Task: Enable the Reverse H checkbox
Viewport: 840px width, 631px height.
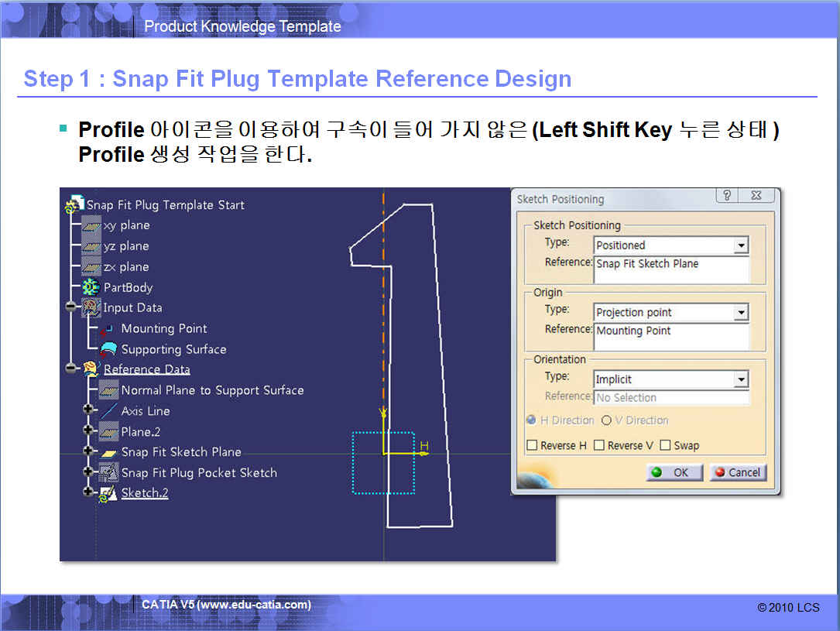Action: coord(532,446)
